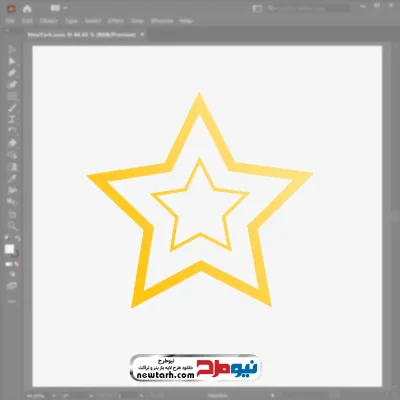Open the zoom level dropdown in status bar
The height and width of the screenshot is (400, 400).
[38, 396]
